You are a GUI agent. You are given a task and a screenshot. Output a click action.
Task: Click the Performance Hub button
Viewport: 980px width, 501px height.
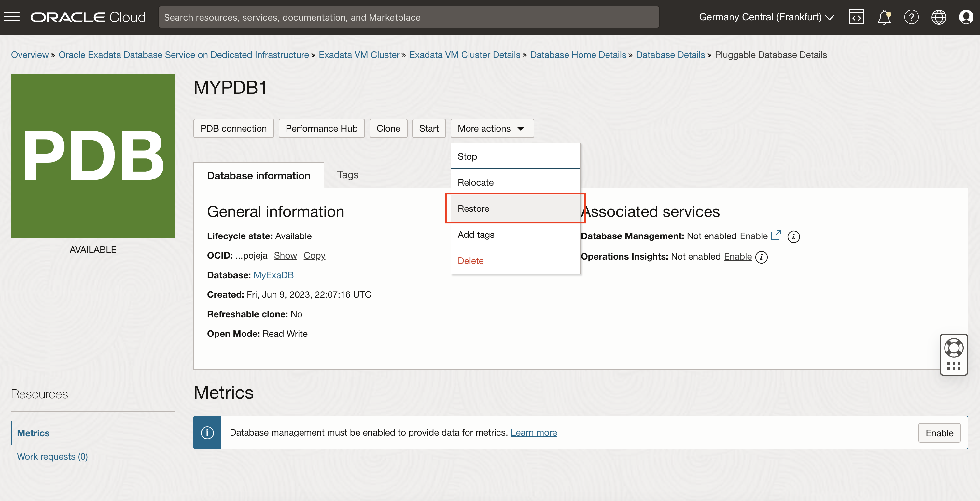321,128
